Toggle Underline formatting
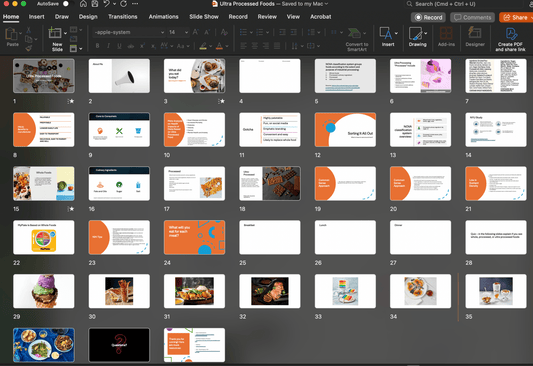 [x=119, y=46]
